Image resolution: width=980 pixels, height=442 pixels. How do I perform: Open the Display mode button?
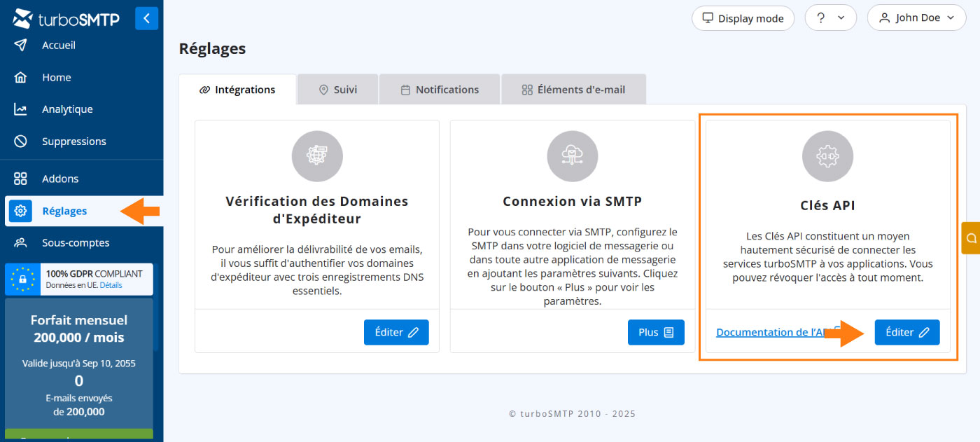pyautogui.click(x=743, y=18)
